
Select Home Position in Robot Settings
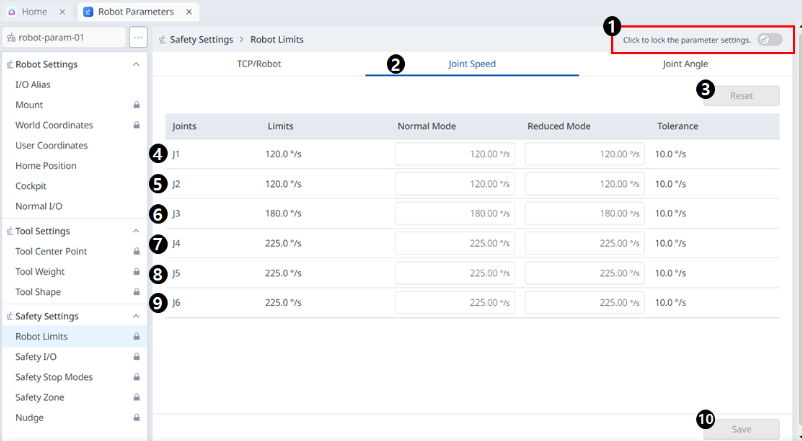click(46, 166)
